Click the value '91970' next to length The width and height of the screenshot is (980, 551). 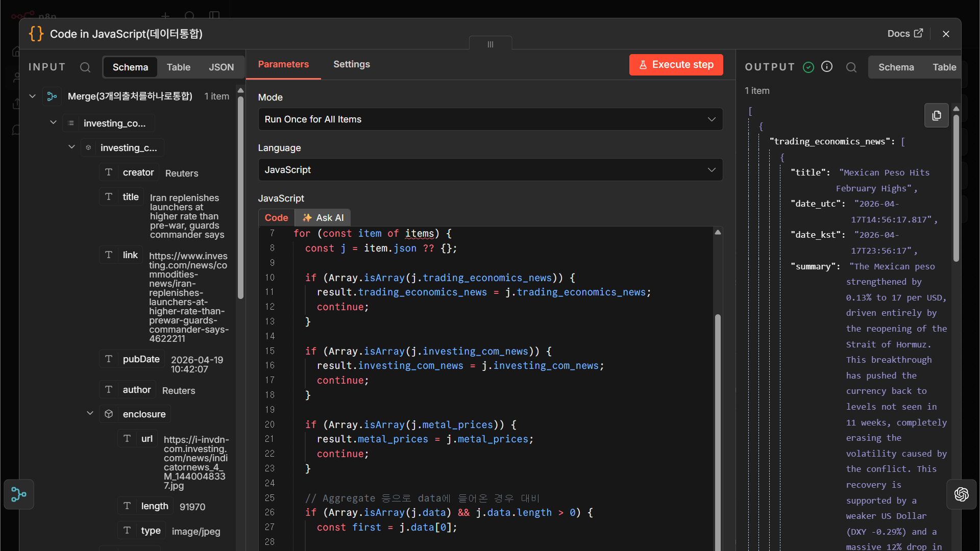click(192, 507)
